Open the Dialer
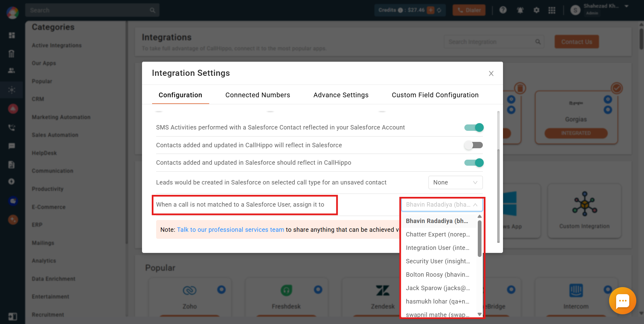644x324 pixels. click(469, 10)
